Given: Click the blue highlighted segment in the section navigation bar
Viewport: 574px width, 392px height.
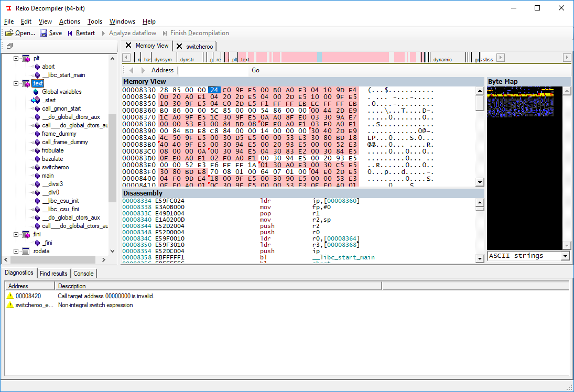Looking at the screenshot, I should [319, 58].
